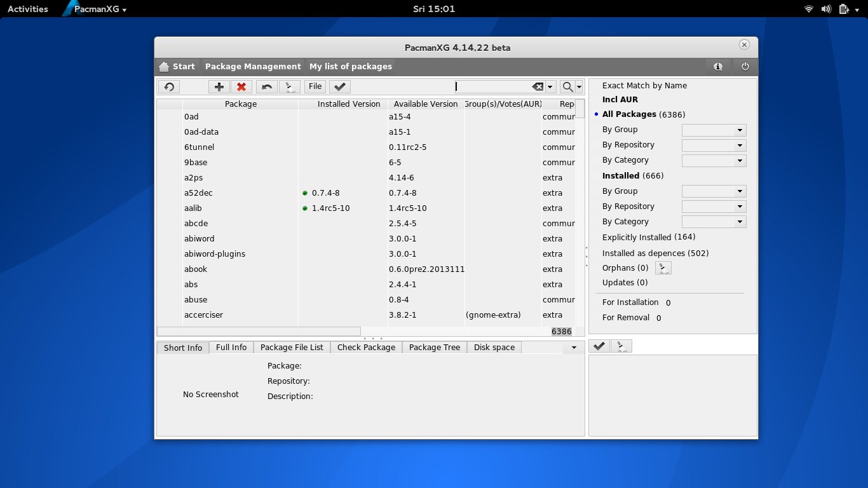Click the power icon in the header bar
The image size is (868, 488).
point(745,67)
